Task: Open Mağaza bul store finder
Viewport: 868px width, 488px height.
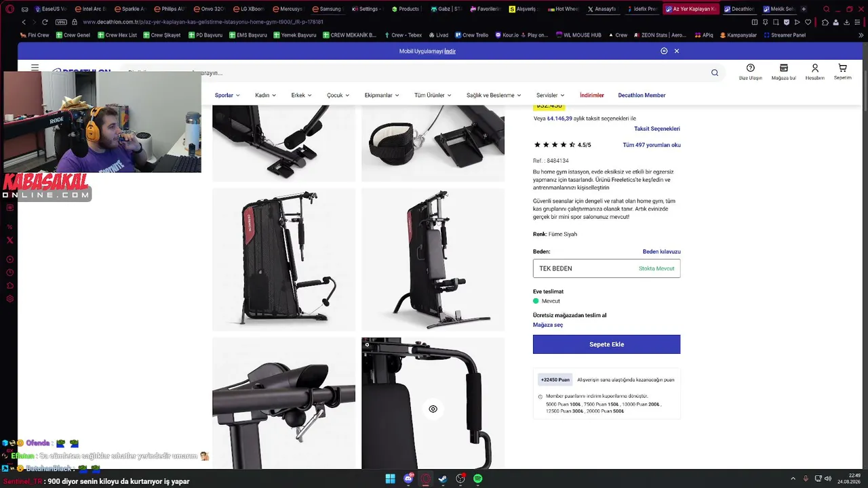Action: click(783, 72)
